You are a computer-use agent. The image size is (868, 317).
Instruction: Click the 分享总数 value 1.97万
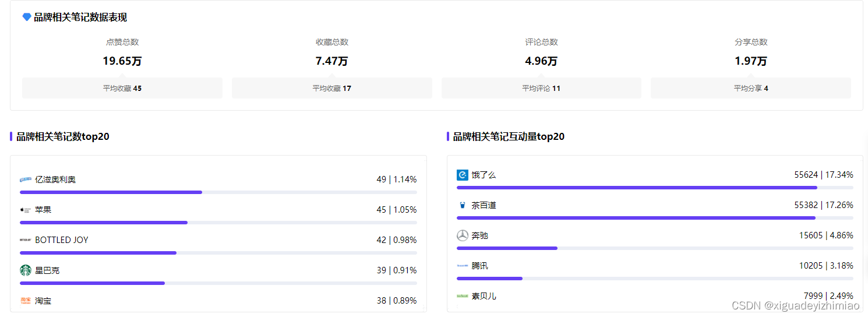(x=751, y=61)
